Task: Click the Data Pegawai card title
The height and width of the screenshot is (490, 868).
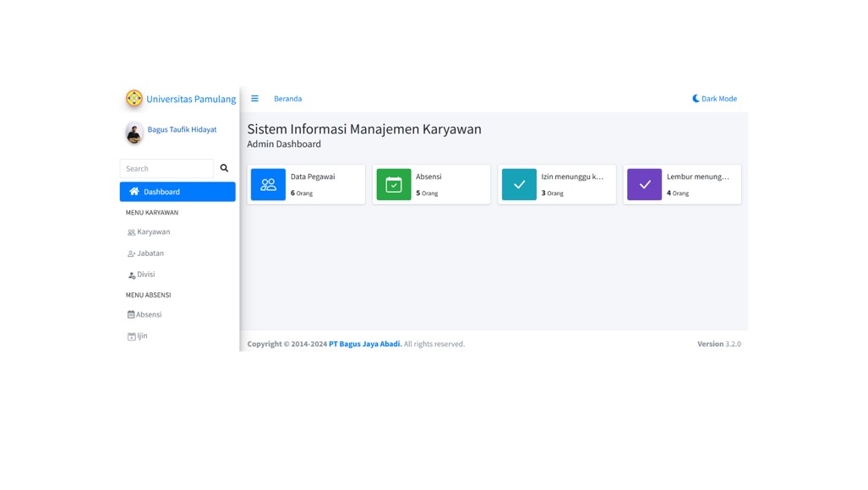Action: pos(313,177)
